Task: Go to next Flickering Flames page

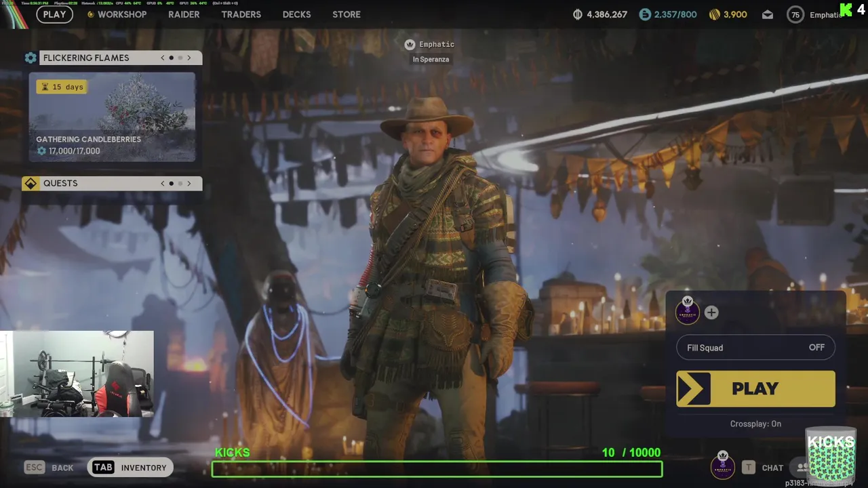Action: pos(189,58)
